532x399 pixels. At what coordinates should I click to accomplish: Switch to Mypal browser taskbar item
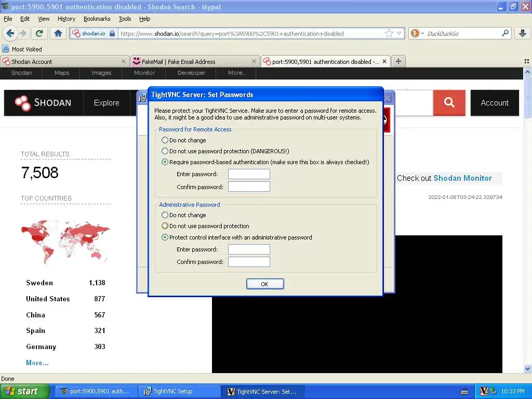96,391
